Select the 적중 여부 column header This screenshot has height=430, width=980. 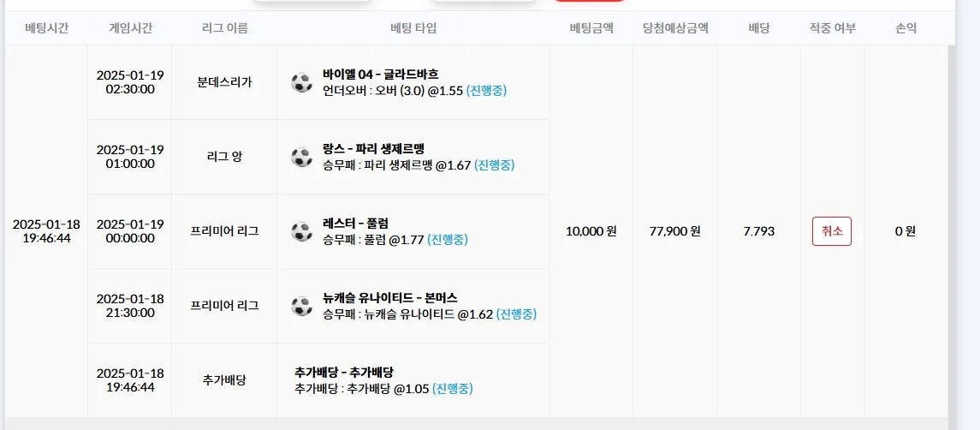point(833,28)
